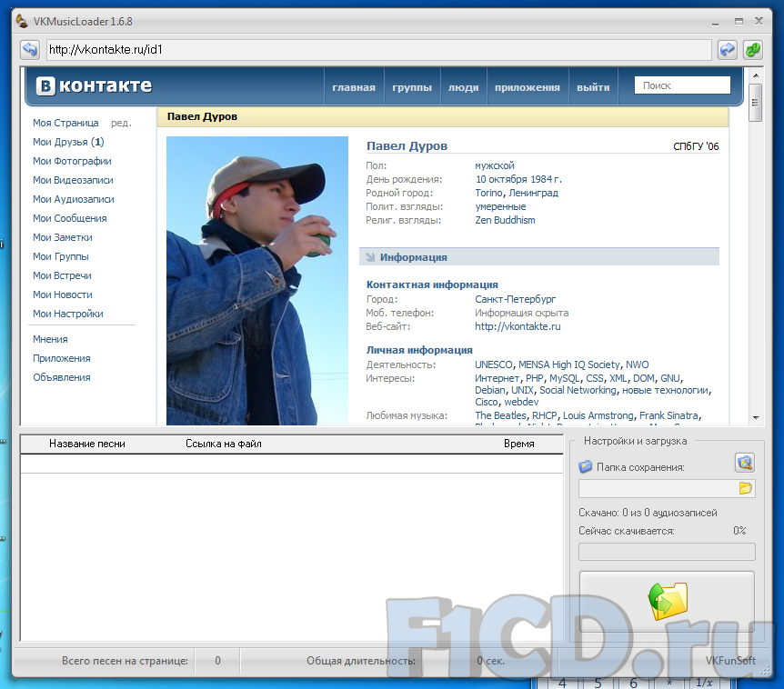This screenshot has height=689, width=784.
Task: Open Объявления link
Action: click(x=62, y=377)
